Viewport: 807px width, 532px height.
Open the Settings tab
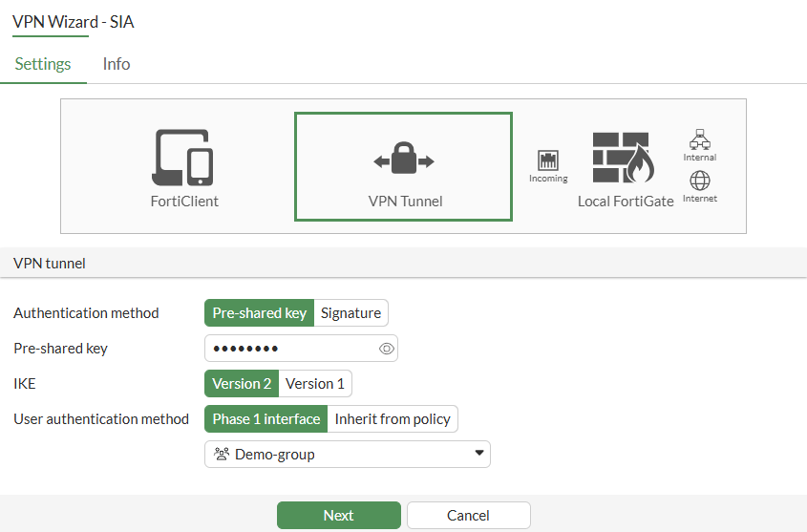43,64
